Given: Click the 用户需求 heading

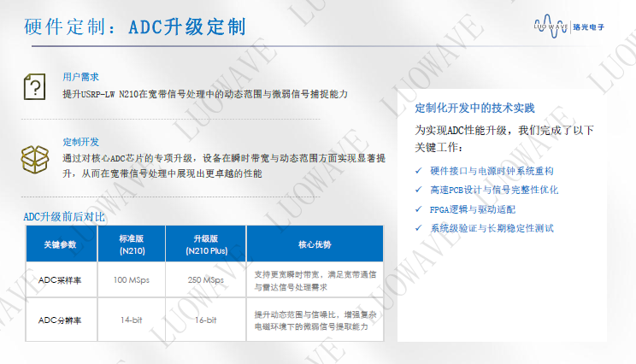Looking at the screenshot, I should (80, 76).
